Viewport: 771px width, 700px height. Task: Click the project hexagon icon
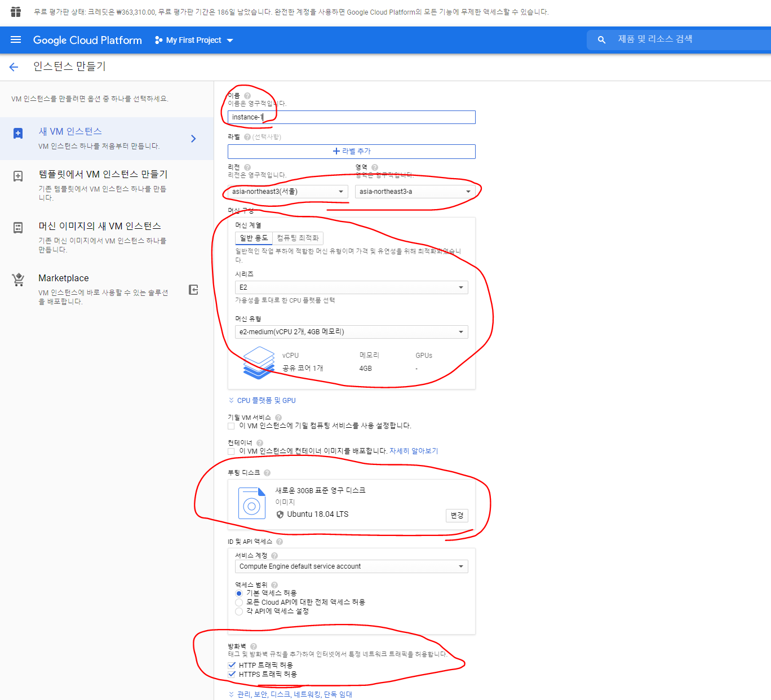[x=158, y=40]
